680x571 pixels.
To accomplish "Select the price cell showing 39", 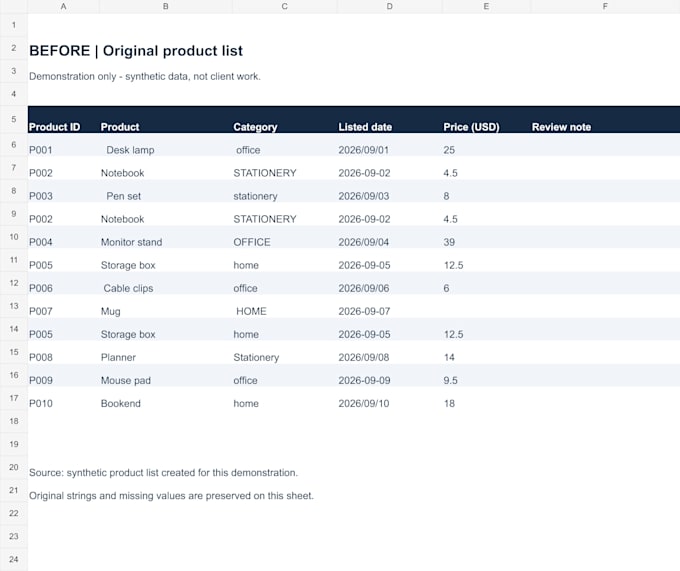I will [486, 237].
